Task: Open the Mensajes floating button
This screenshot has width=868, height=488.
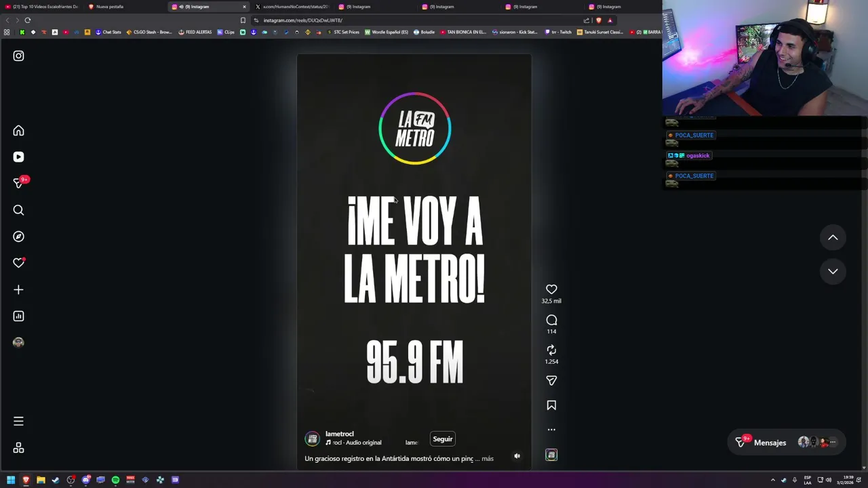Action: (x=787, y=443)
